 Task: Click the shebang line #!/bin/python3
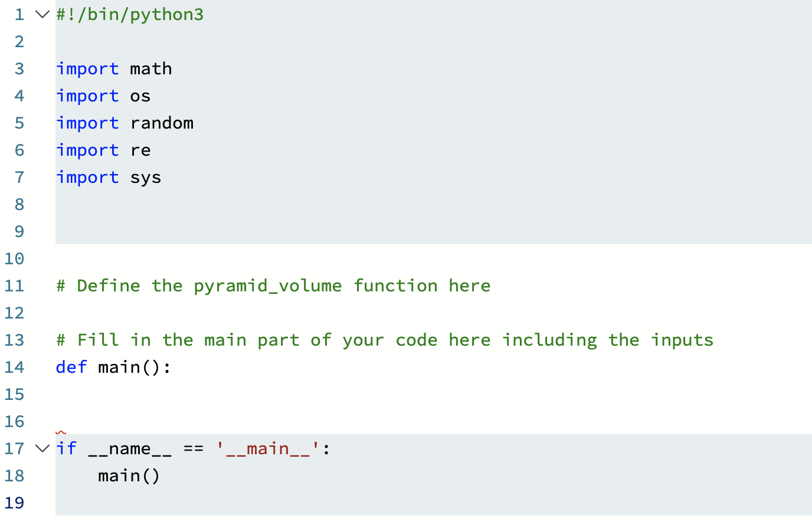click(x=130, y=14)
